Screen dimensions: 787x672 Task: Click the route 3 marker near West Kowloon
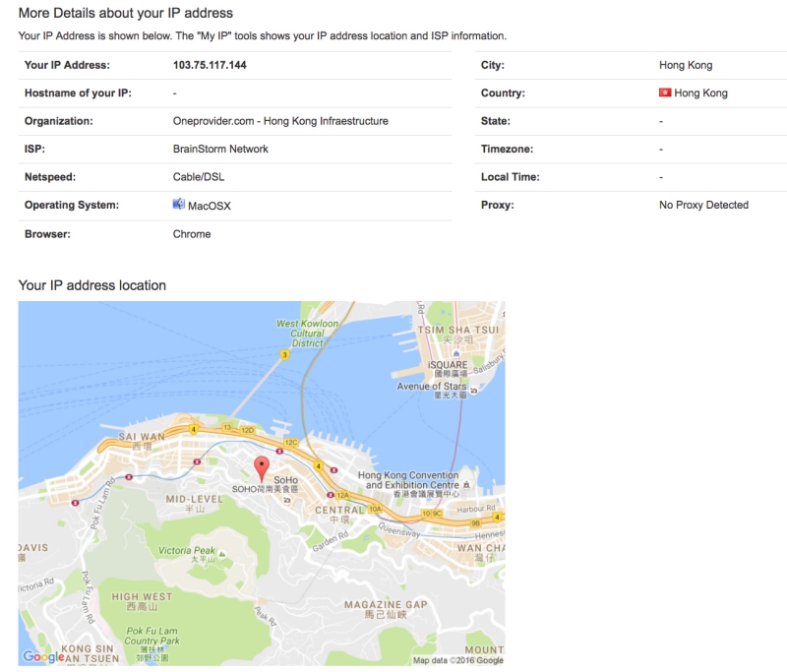(284, 355)
